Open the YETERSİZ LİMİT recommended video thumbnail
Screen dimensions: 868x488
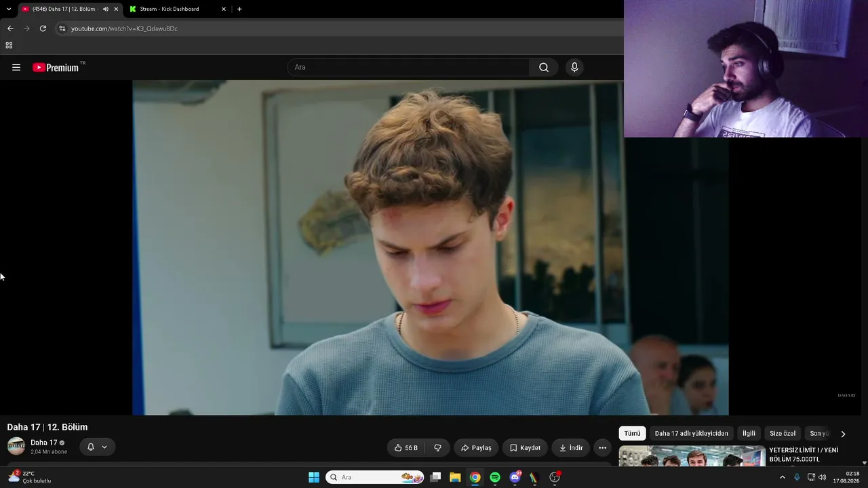coord(692,456)
